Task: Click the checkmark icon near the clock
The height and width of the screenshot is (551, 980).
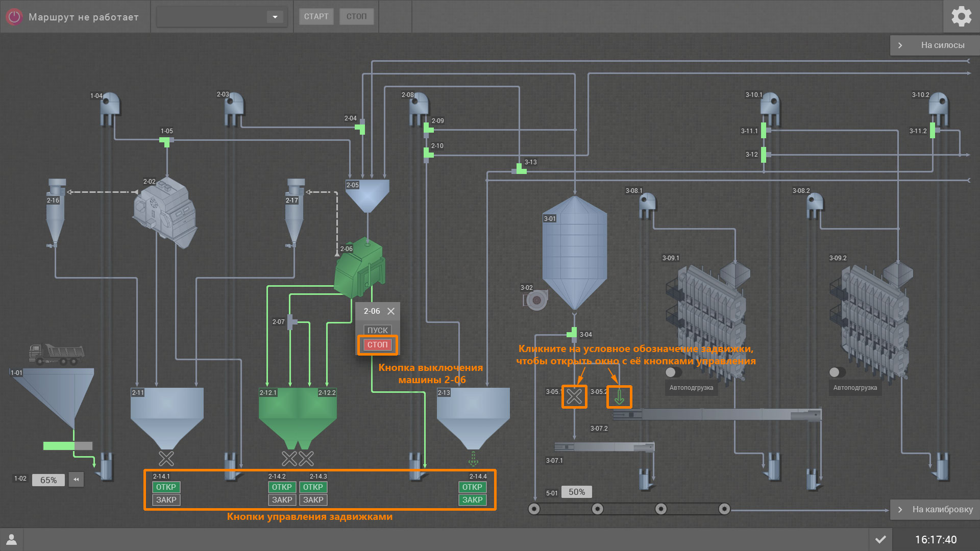Action: pos(880,539)
